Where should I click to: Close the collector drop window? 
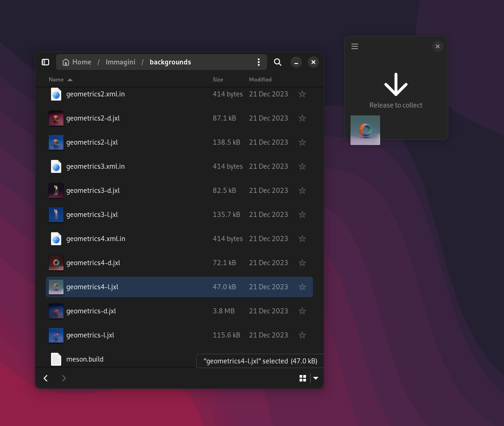point(437,46)
